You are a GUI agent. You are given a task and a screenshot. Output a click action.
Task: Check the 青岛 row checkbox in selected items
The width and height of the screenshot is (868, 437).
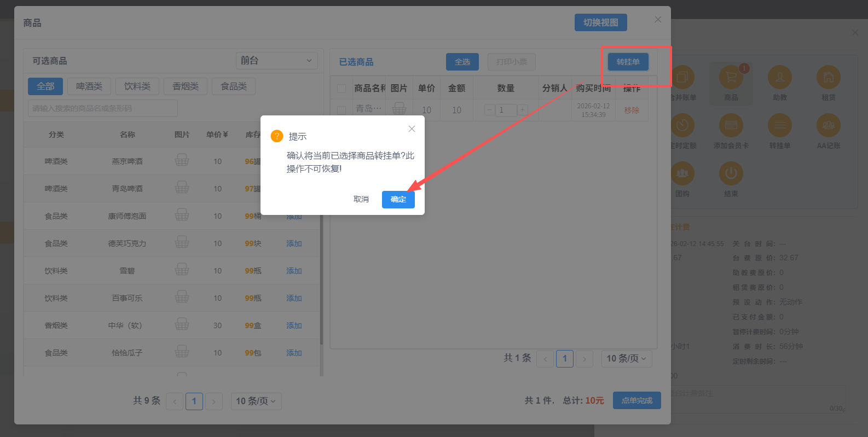pos(342,110)
